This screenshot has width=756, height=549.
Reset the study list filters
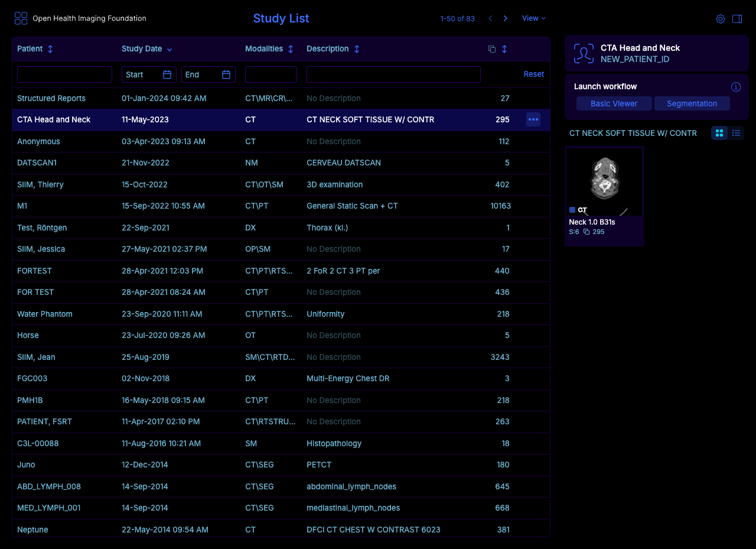coord(534,74)
